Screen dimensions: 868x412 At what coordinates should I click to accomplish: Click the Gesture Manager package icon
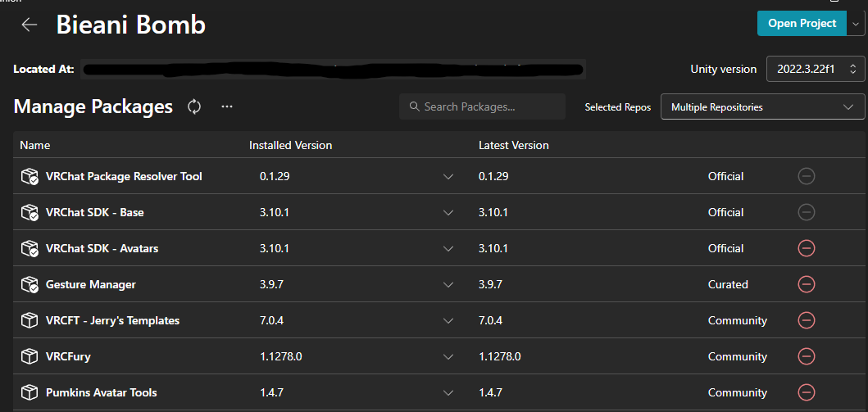pos(30,284)
